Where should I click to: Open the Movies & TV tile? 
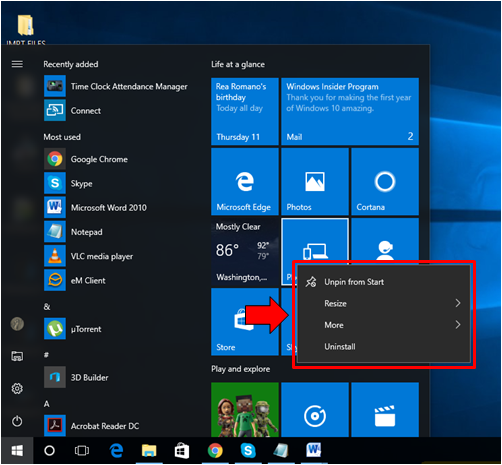point(385,409)
